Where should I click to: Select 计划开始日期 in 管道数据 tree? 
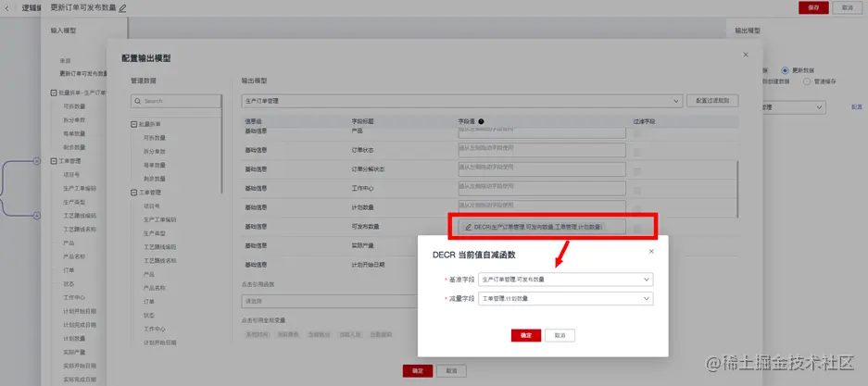click(160, 342)
